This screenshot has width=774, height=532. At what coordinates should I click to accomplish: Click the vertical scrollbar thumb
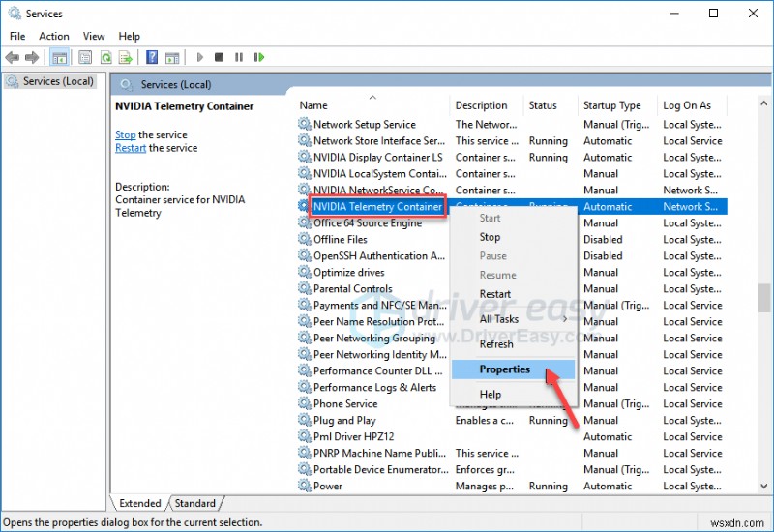[763, 298]
